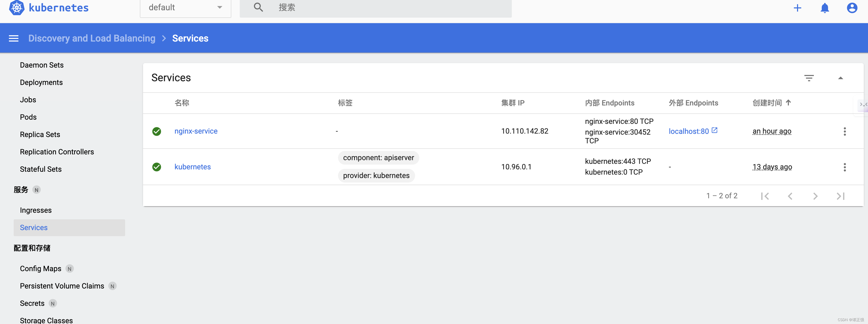Open localhost:80 external endpoint link

(x=688, y=131)
